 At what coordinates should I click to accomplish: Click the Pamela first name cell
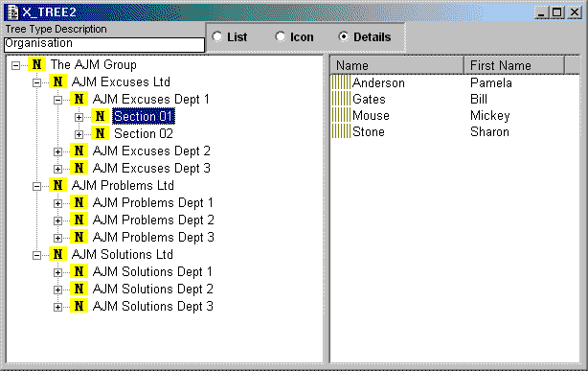point(491,82)
